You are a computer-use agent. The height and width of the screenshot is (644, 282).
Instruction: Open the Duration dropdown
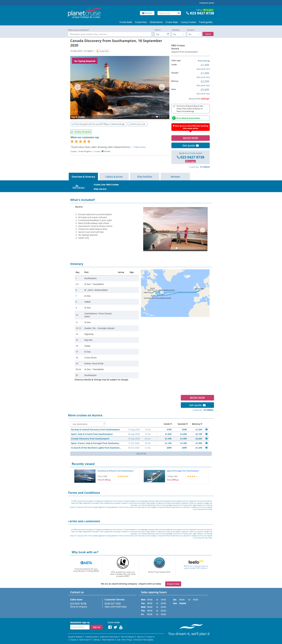point(194,34)
